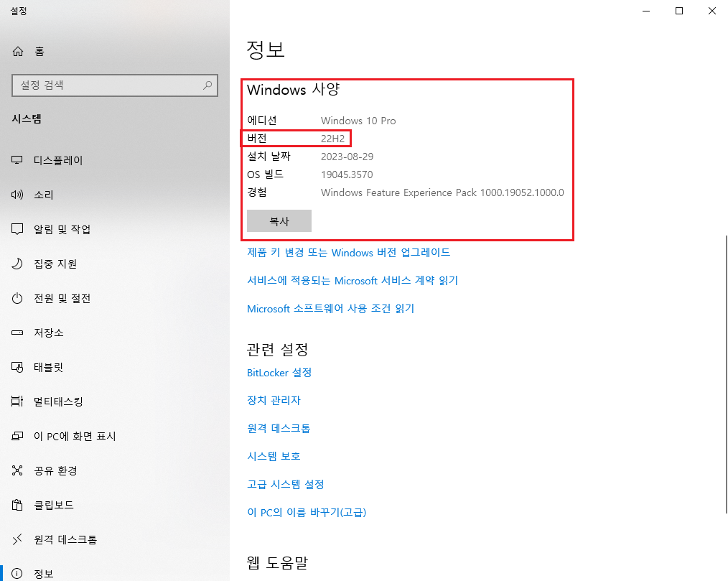Select the 전원 및 절전 power icon
Viewport: 728px width, 581px height.
click(x=17, y=298)
